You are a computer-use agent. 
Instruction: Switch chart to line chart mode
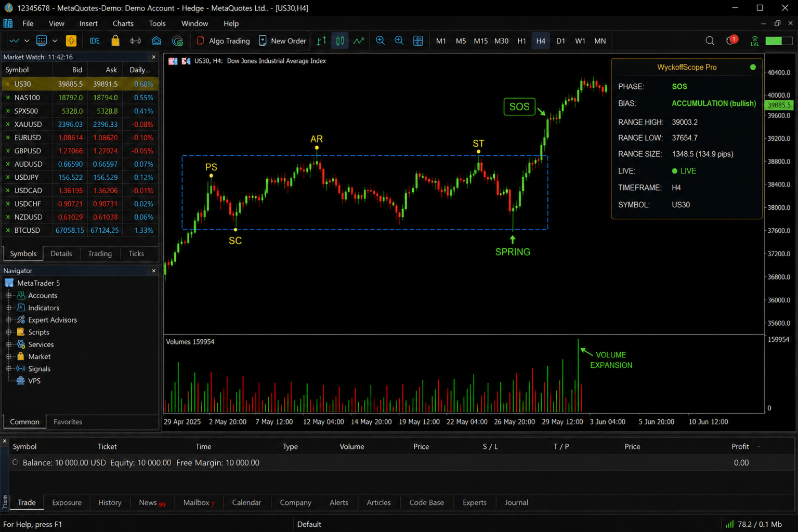[x=359, y=41]
